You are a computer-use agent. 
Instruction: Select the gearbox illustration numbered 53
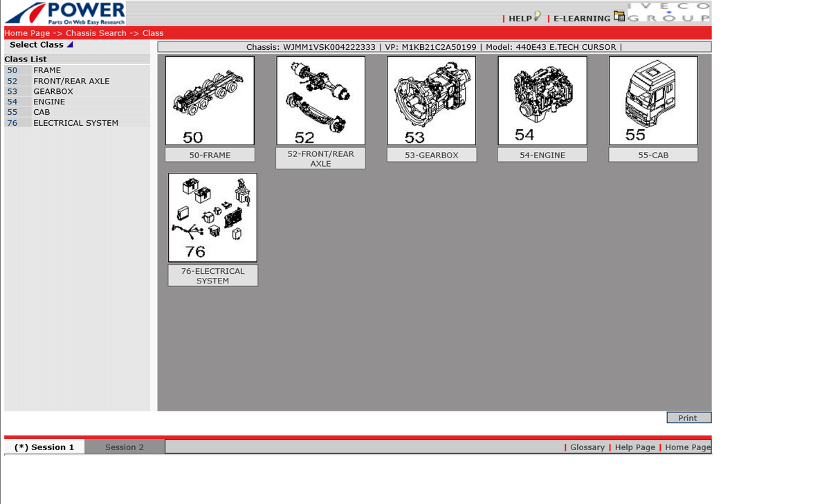coord(431,100)
